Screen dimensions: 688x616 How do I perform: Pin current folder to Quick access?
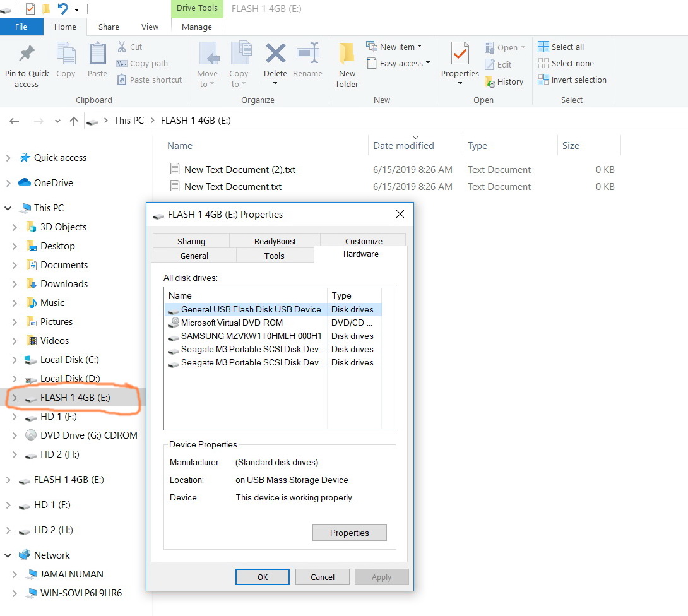point(27,63)
